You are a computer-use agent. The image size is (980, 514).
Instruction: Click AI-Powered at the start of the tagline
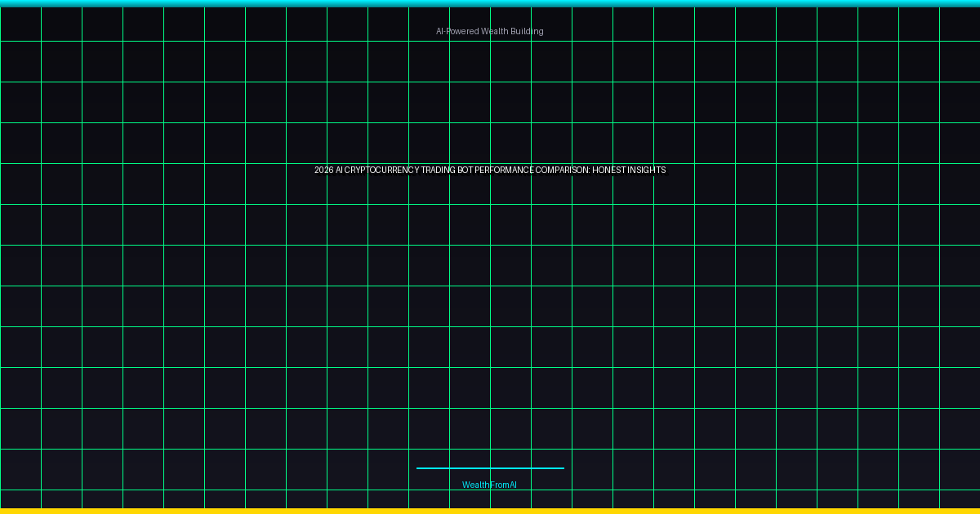pyautogui.click(x=457, y=31)
